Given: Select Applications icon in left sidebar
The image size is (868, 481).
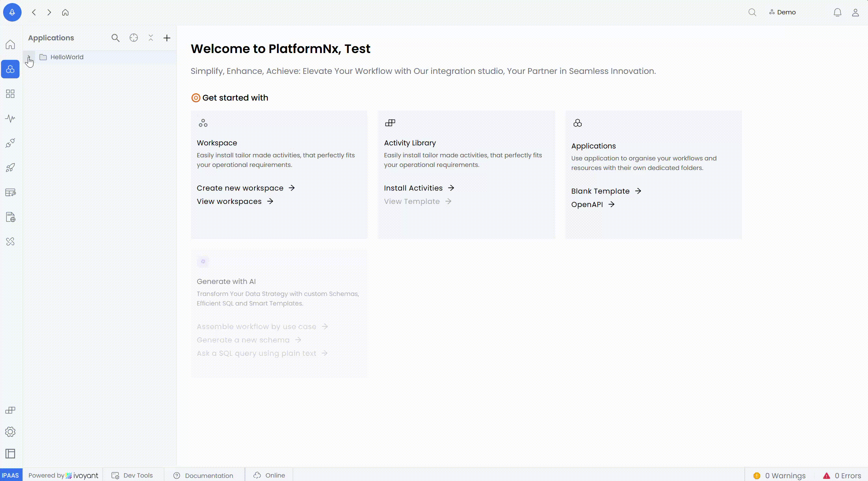Looking at the screenshot, I should point(10,69).
